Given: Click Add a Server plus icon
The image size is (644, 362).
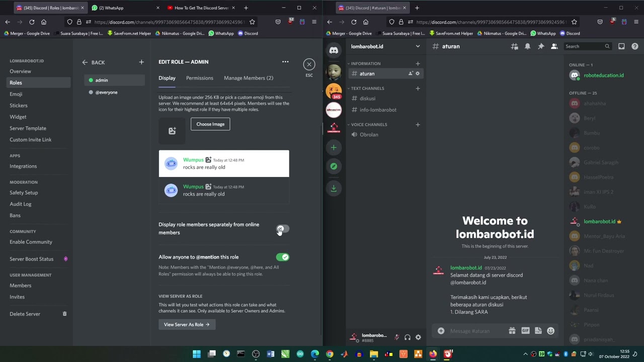Looking at the screenshot, I should click(334, 147).
